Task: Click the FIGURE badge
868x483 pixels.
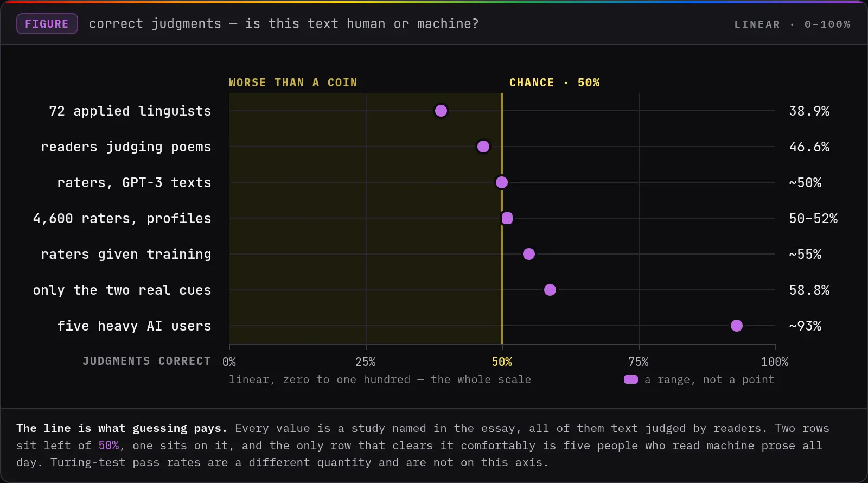Action: [47, 24]
